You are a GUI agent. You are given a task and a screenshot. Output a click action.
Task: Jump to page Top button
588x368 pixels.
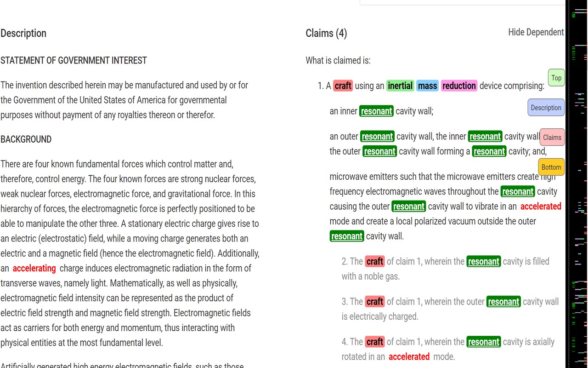tap(556, 78)
